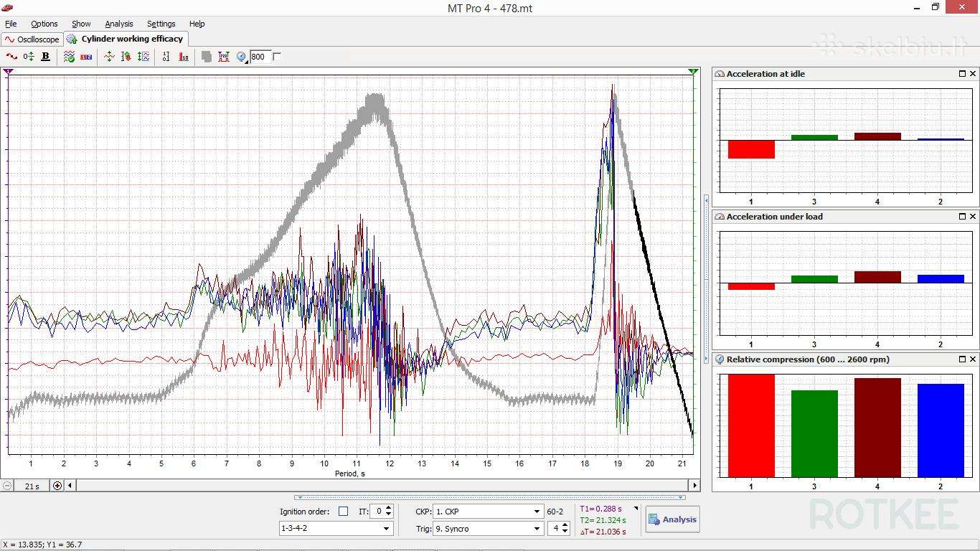Viewport: 980px width, 551px height.
Task: Switch to the Oscilloscope tab
Action: coord(32,39)
